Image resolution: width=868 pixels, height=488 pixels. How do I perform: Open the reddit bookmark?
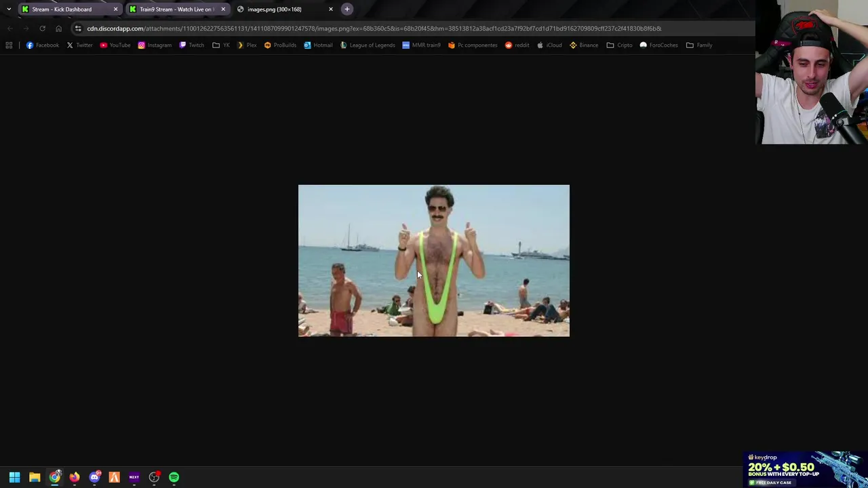517,45
